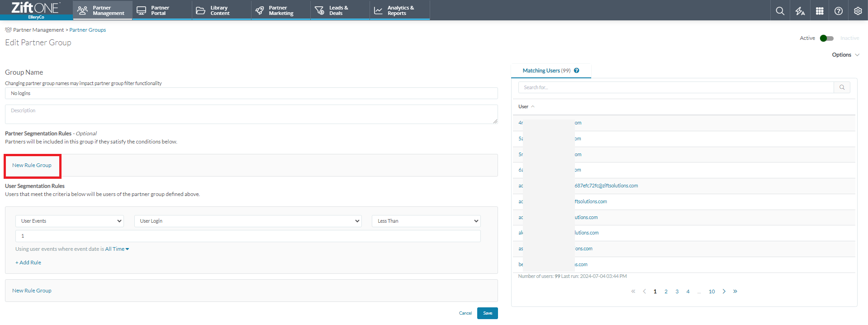This screenshot has height=325, width=868.
Task: Open the All Time date dropdown
Action: [117, 249]
